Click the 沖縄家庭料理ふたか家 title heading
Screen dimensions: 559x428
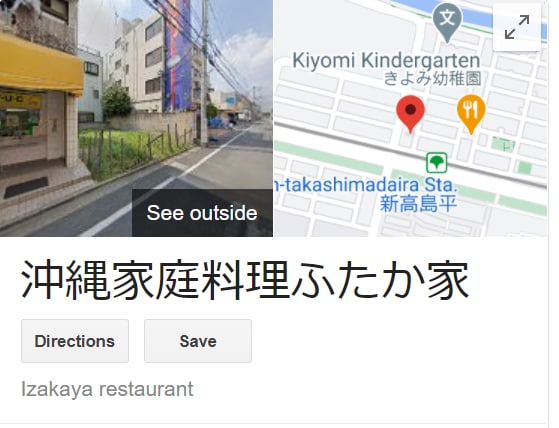245,280
